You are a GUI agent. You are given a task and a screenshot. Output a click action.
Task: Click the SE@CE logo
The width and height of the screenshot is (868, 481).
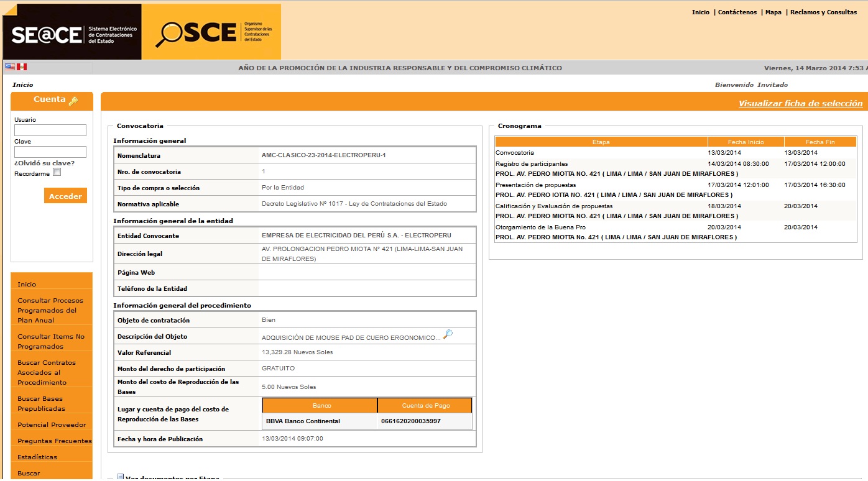point(72,32)
